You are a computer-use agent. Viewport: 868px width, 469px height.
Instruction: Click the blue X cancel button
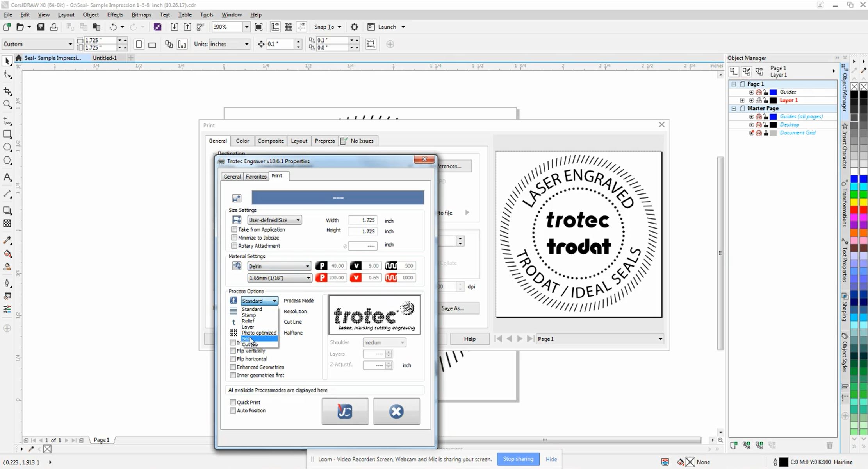coord(396,411)
